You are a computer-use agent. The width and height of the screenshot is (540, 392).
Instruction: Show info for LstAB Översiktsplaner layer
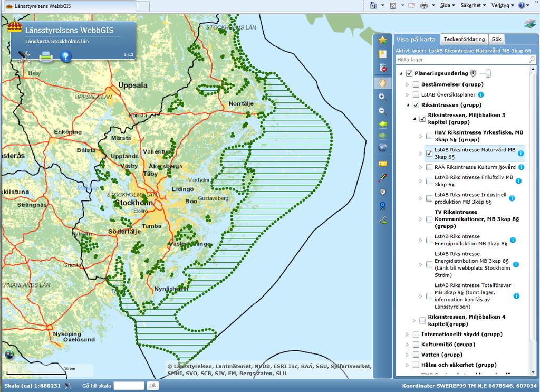(481, 95)
